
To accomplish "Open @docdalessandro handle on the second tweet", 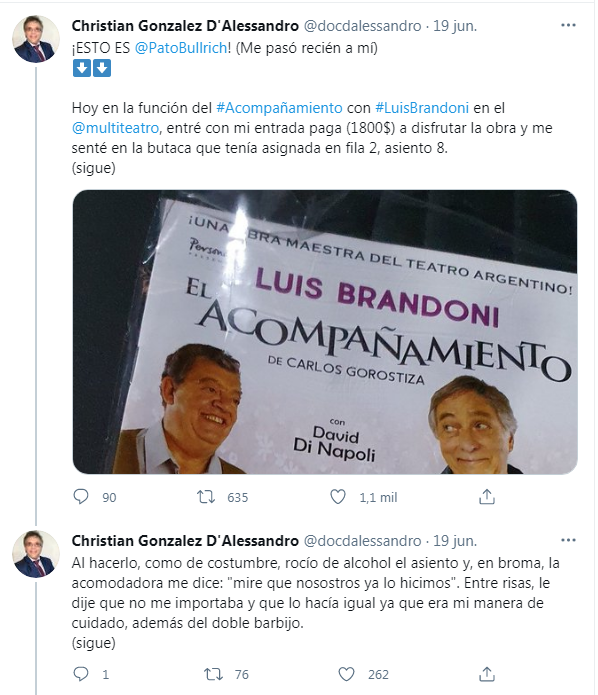I will click(x=362, y=541).
